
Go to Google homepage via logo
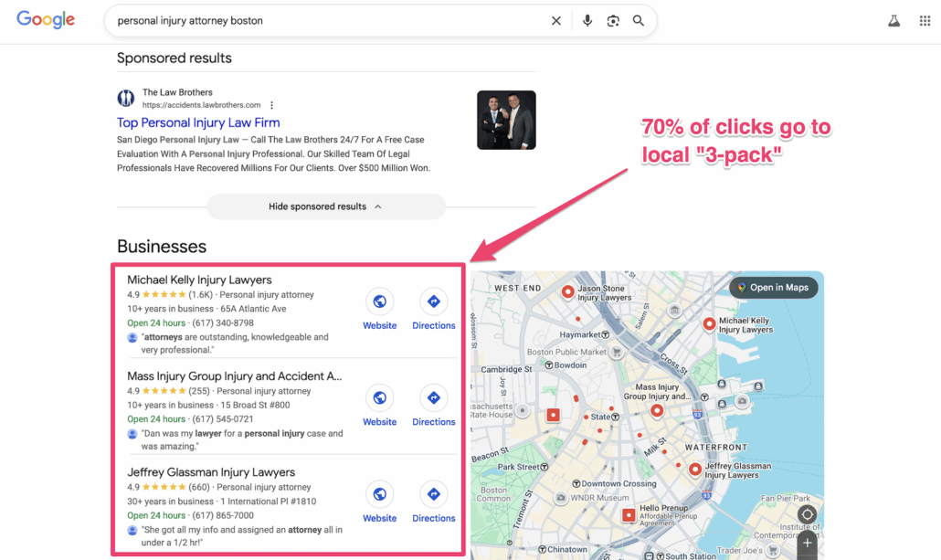tap(46, 20)
